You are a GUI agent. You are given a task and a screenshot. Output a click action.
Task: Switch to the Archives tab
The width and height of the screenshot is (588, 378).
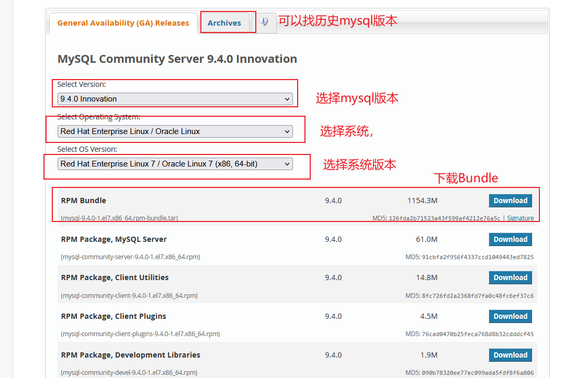tap(224, 23)
